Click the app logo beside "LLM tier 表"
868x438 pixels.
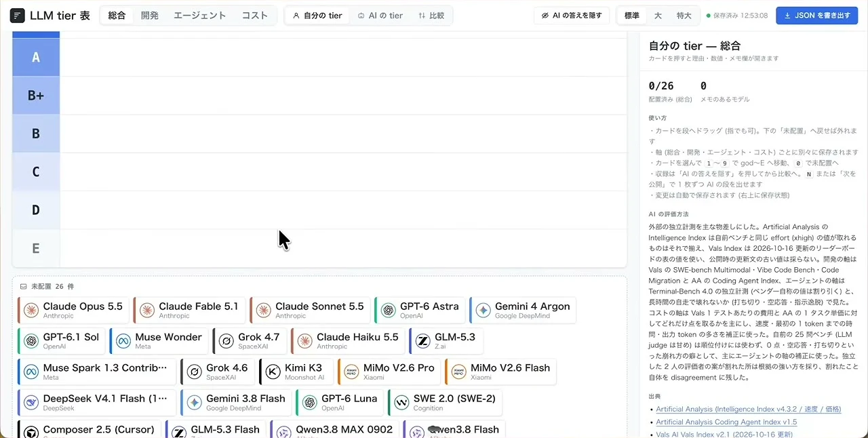(x=18, y=16)
